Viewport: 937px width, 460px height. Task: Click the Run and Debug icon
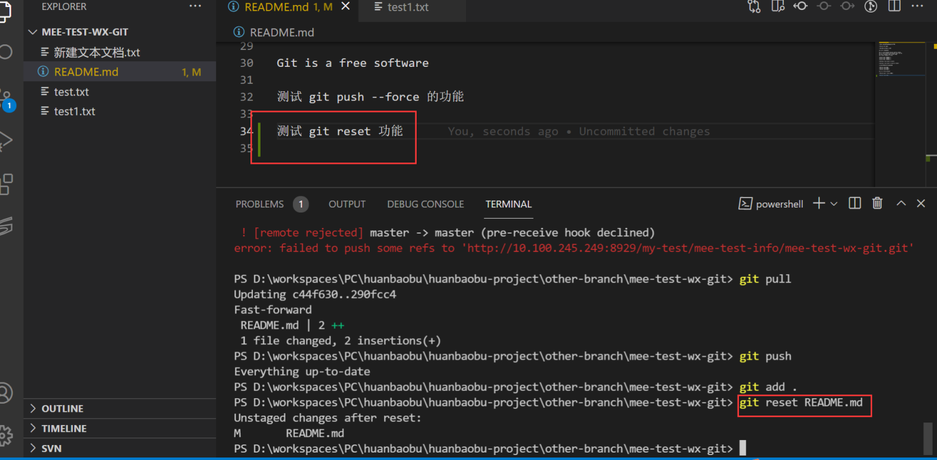click(x=6, y=141)
